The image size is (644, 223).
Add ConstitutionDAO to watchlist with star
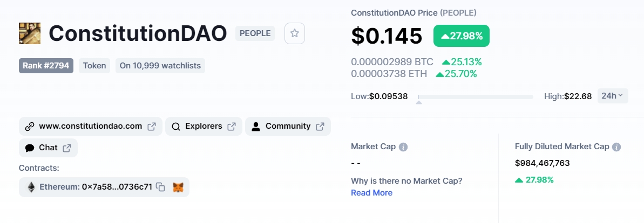(295, 33)
